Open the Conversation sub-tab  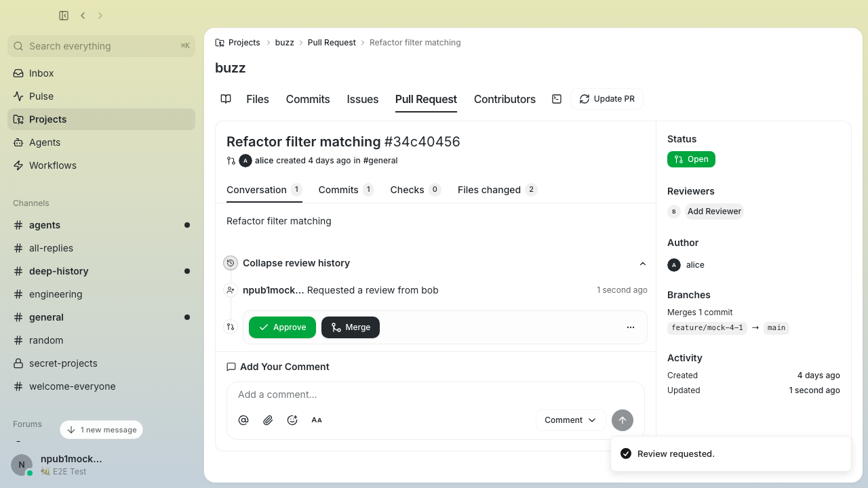coord(264,190)
